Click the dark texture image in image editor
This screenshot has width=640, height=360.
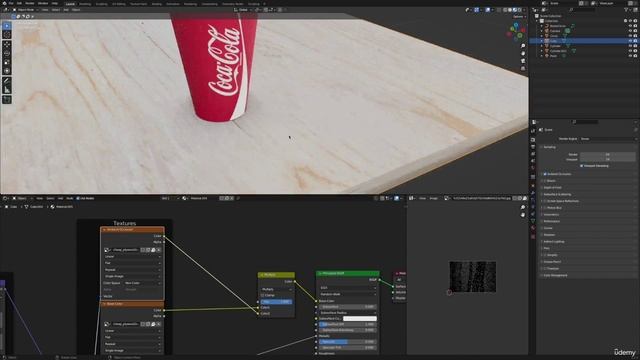pyautogui.click(x=473, y=277)
